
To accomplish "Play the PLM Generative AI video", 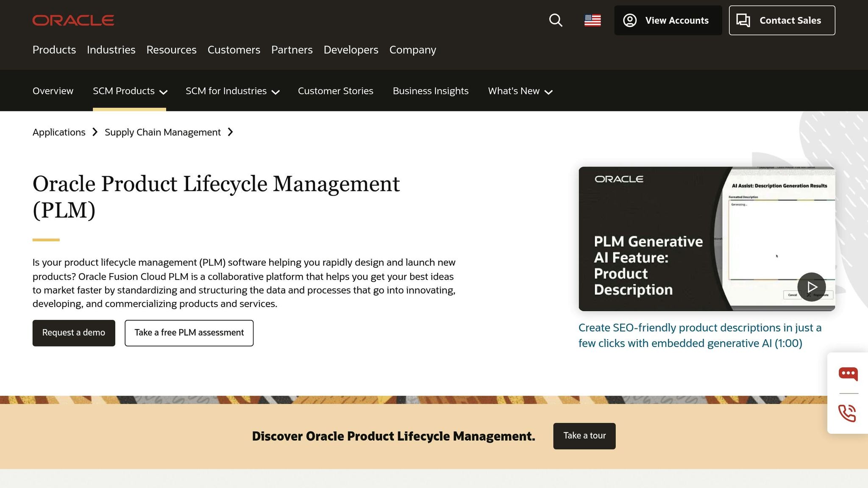I will (811, 287).
